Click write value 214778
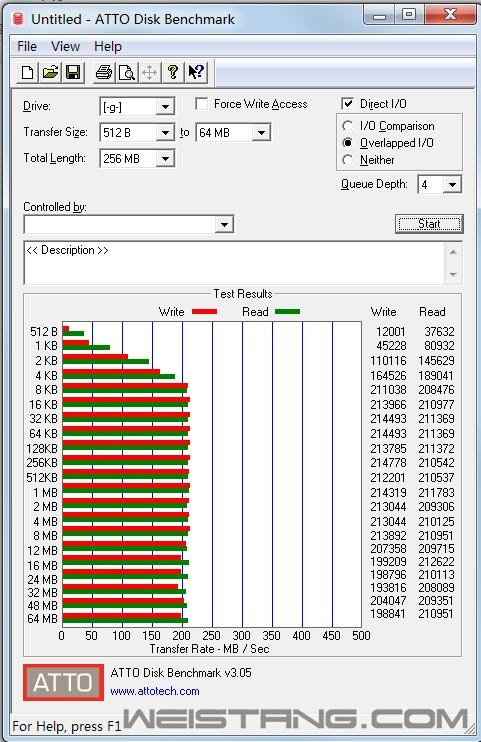The height and width of the screenshot is (742, 481). [x=388, y=462]
